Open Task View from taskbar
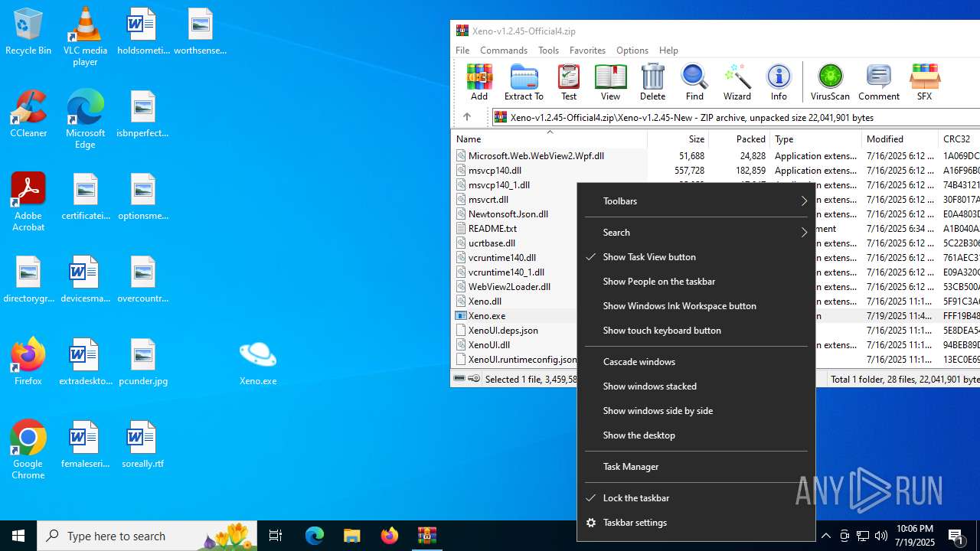The width and height of the screenshot is (980, 551). pos(276,536)
